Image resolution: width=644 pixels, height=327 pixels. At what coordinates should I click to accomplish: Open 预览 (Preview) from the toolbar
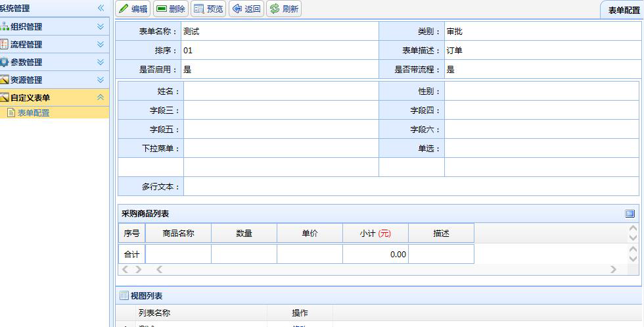(x=208, y=9)
